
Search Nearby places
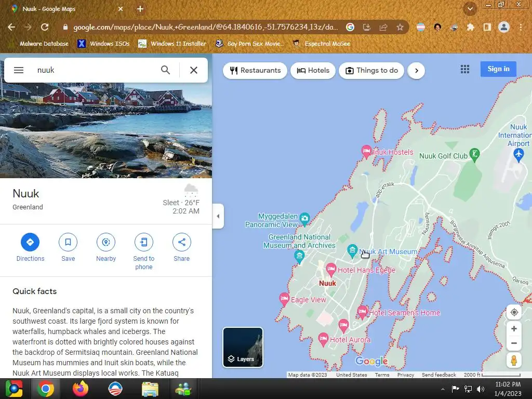click(106, 248)
